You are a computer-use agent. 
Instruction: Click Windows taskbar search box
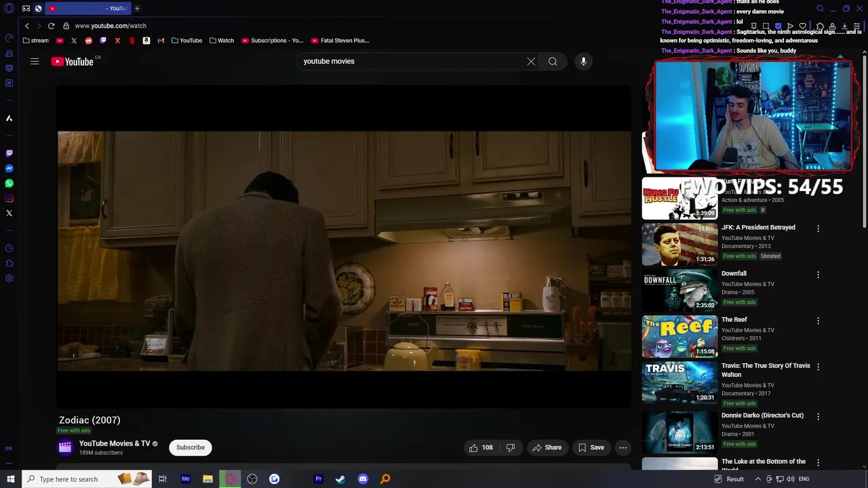86,479
